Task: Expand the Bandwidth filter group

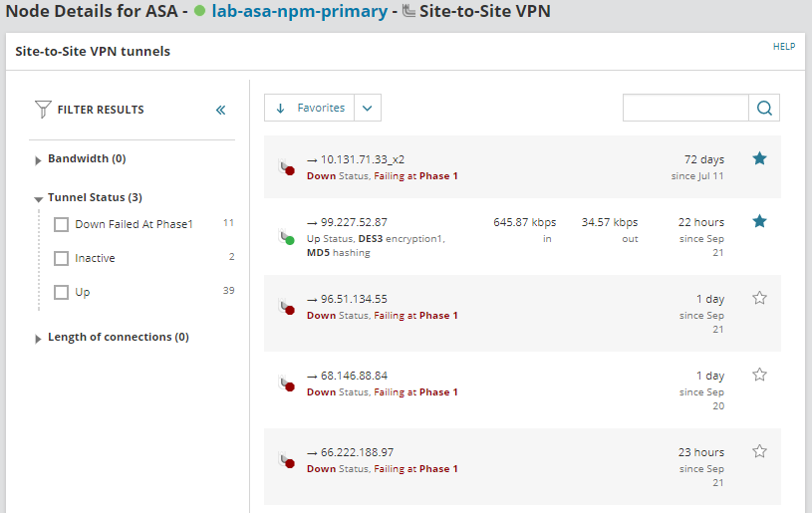Action: tap(38, 159)
